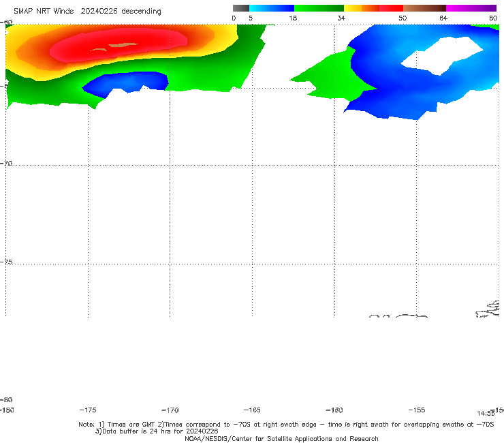Click the longitude label '-155'
504x443 pixels.
417,410
